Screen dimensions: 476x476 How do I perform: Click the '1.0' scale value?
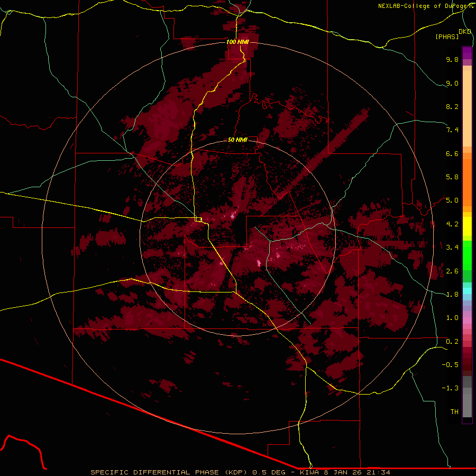[452, 318]
